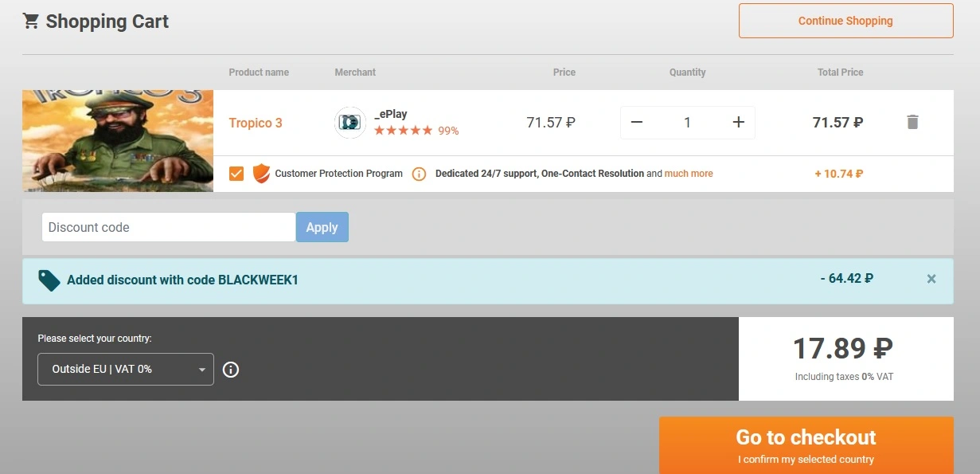Decrease Tropico 3 quantity with minus
The height and width of the screenshot is (474, 980).
637,123
